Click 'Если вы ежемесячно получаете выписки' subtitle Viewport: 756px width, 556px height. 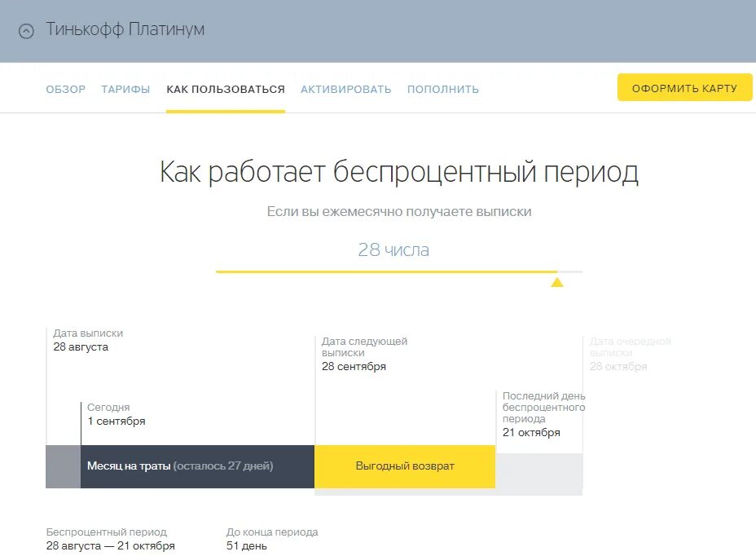click(399, 211)
